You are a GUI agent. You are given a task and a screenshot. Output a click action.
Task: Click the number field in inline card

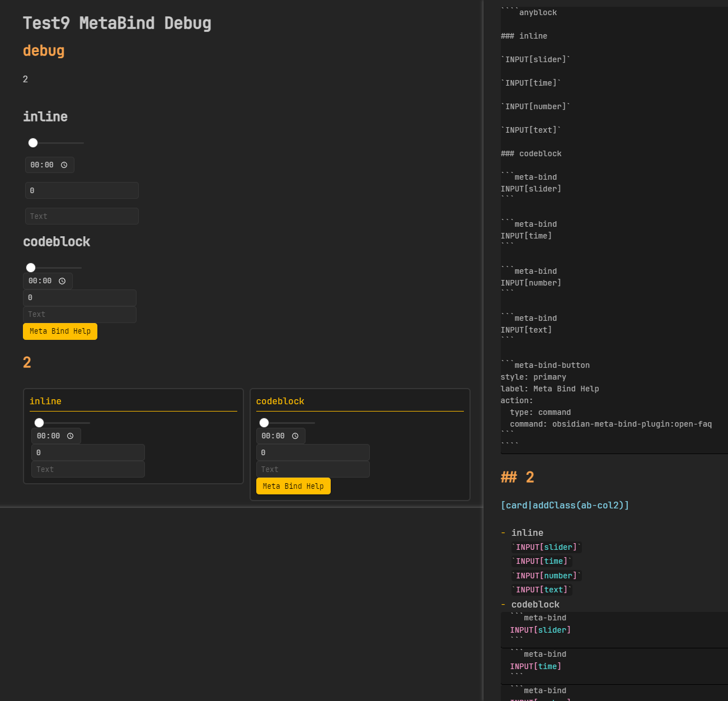click(x=88, y=452)
